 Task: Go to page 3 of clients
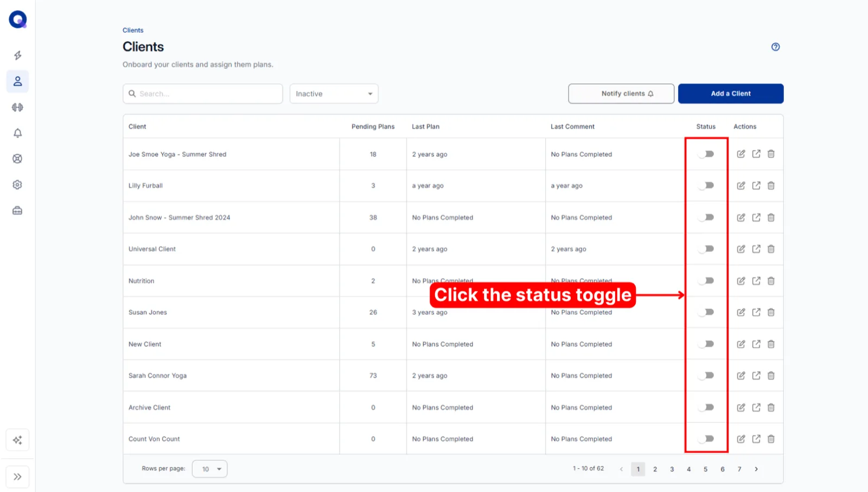pyautogui.click(x=672, y=469)
